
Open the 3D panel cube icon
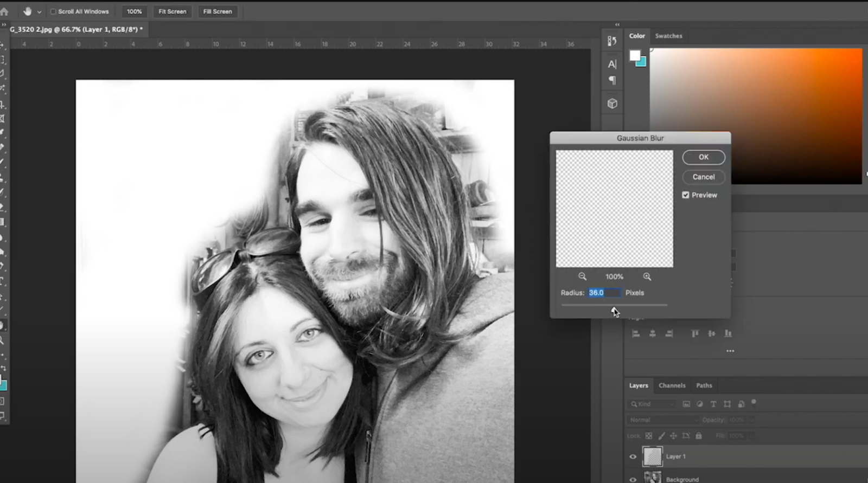click(612, 103)
